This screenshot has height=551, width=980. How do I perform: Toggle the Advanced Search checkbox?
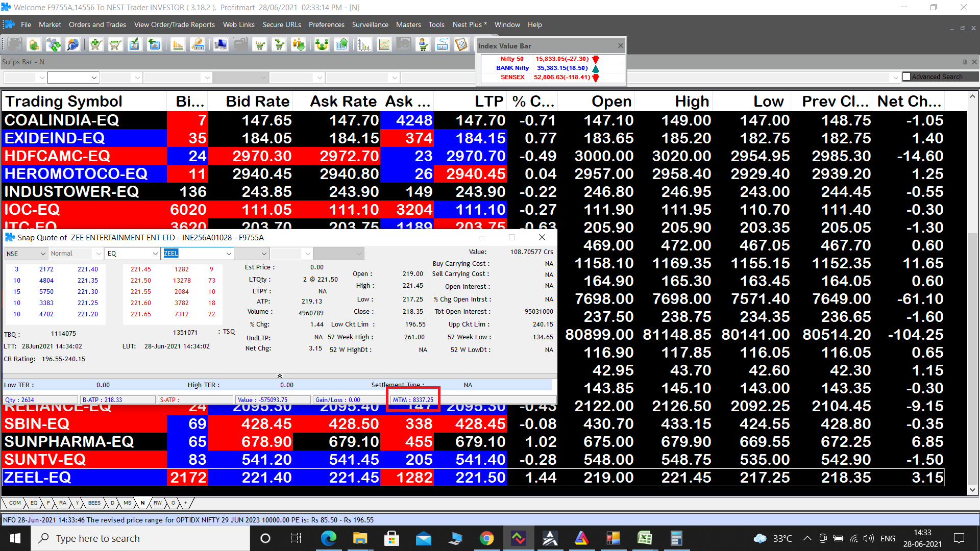pyautogui.click(x=906, y=77)
